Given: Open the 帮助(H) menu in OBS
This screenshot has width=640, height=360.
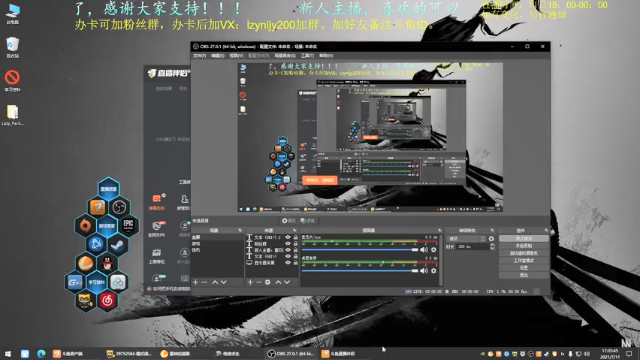Looking at the screenshot, I should coord(326,56).
